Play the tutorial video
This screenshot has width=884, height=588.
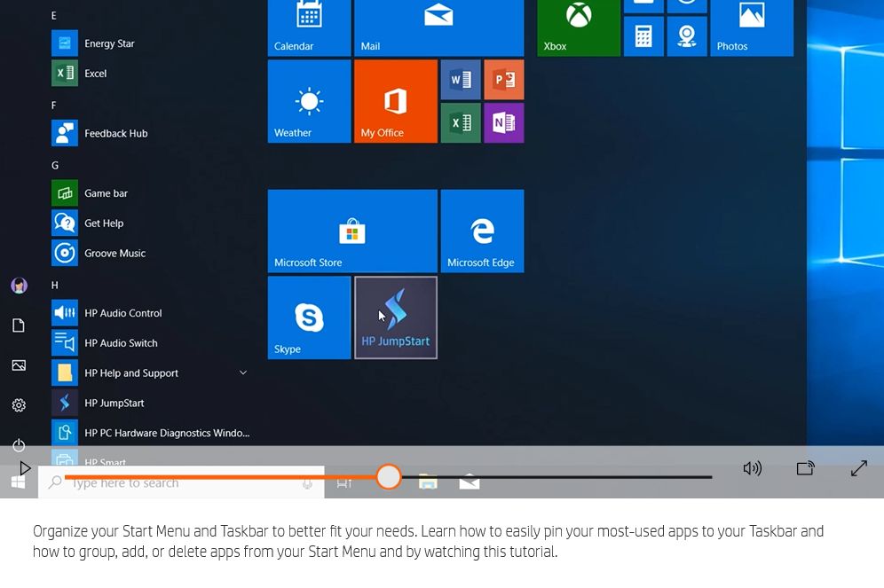[x=25, y=468]
